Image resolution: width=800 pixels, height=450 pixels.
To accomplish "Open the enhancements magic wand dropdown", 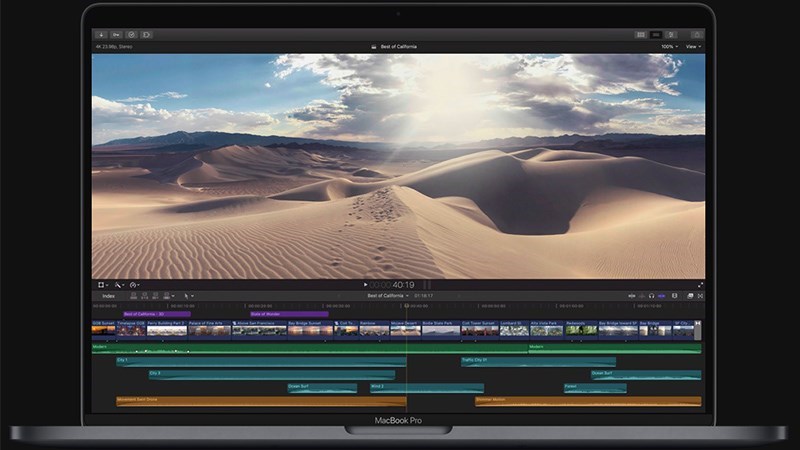I will [x=119, y=285].
